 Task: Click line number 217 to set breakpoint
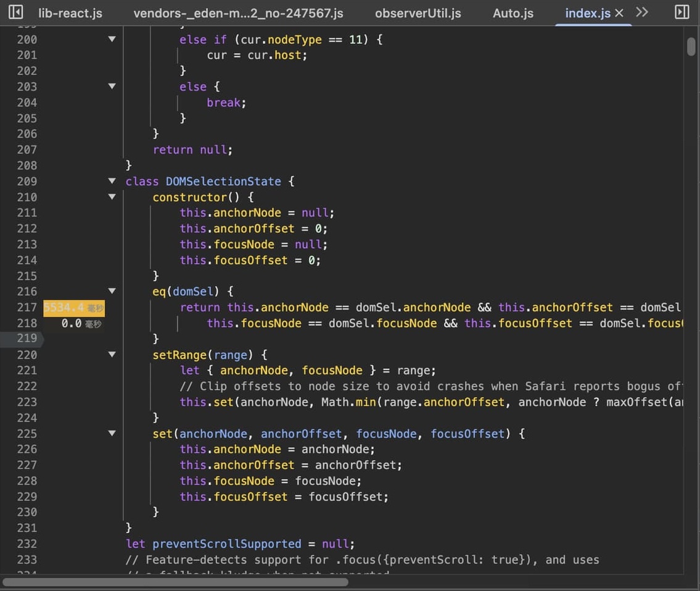pos(27,307)
